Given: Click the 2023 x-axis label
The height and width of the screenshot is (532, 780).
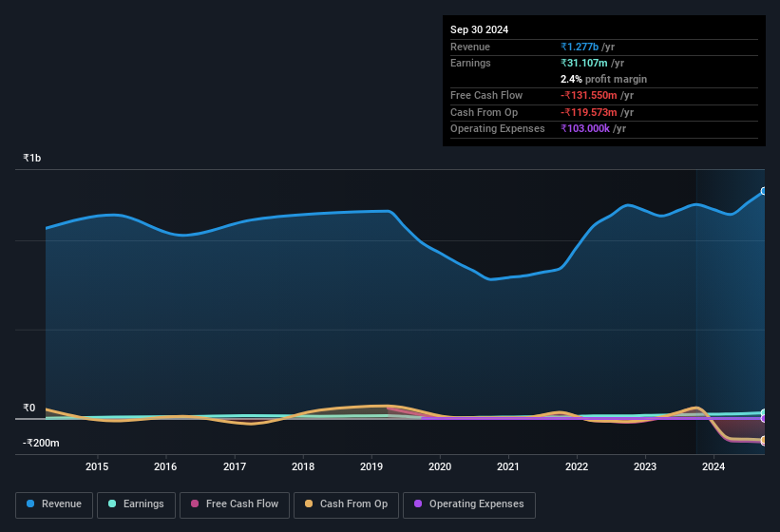Looking at the screenshot, I should (x=645, y=466).
